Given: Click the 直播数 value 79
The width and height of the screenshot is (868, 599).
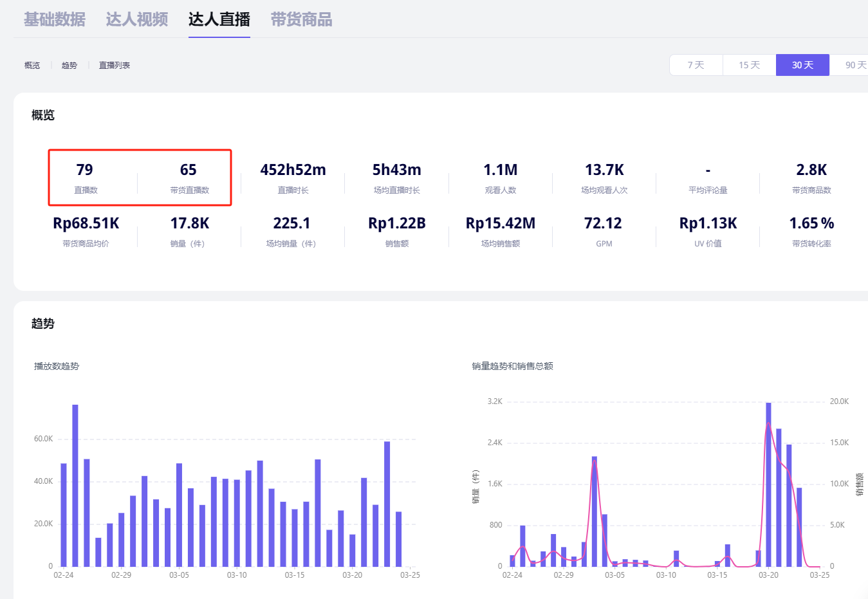Looking at the screenshot, I should click(x=84, y=170).
